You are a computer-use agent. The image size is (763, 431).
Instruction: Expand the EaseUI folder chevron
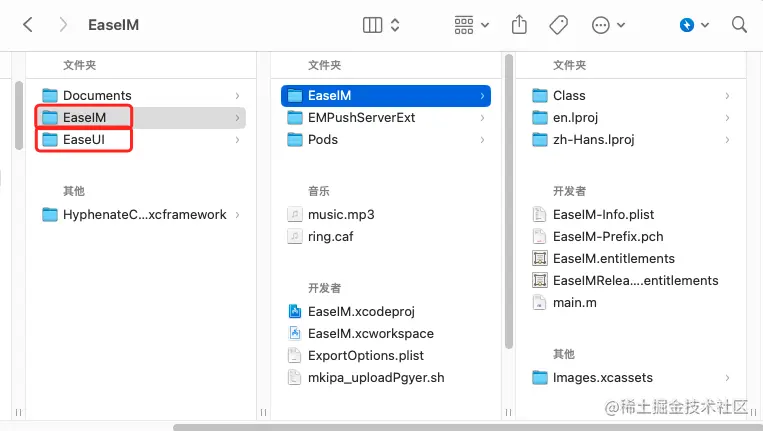tap(237, 140)
